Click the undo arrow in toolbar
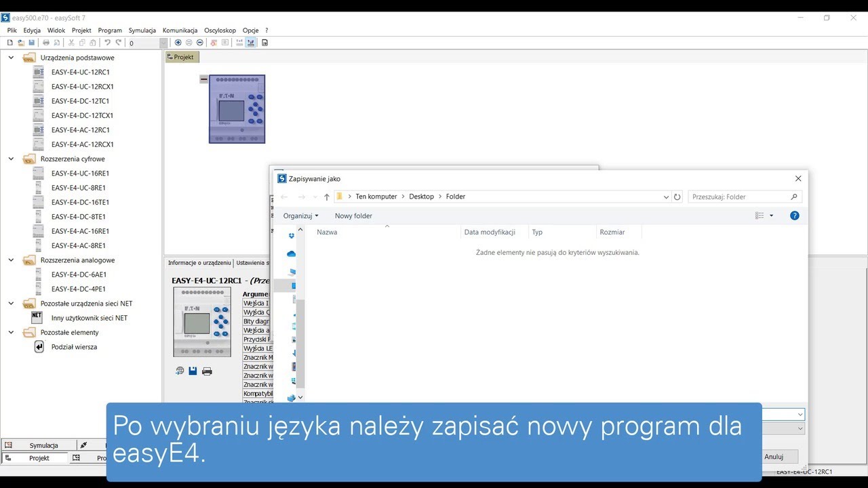Screen dimensions: 868x488 (107, 43)
